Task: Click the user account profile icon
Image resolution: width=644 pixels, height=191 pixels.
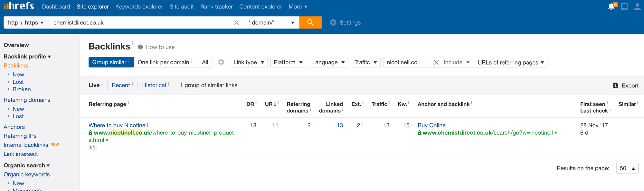Action: 637,6
